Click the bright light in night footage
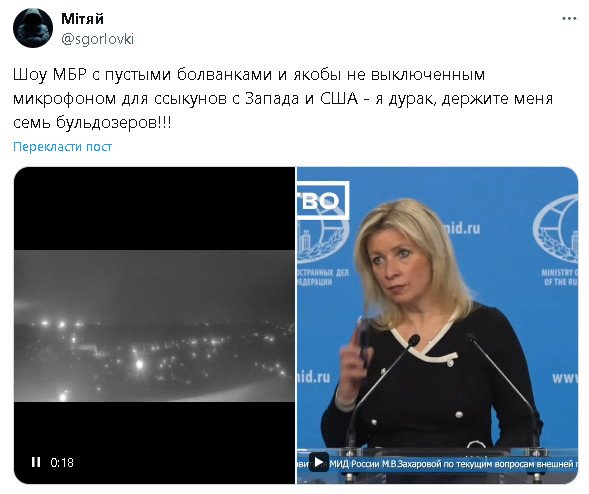 (139, 364)
